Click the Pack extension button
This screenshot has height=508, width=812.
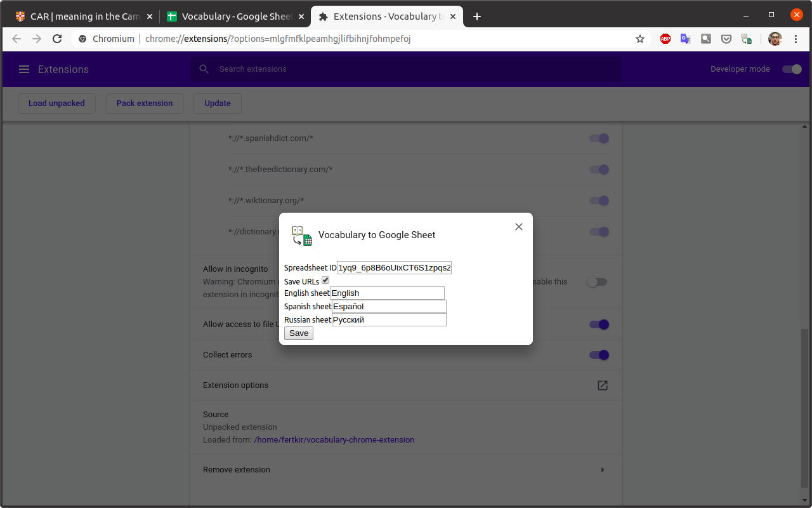pos(145,104)
